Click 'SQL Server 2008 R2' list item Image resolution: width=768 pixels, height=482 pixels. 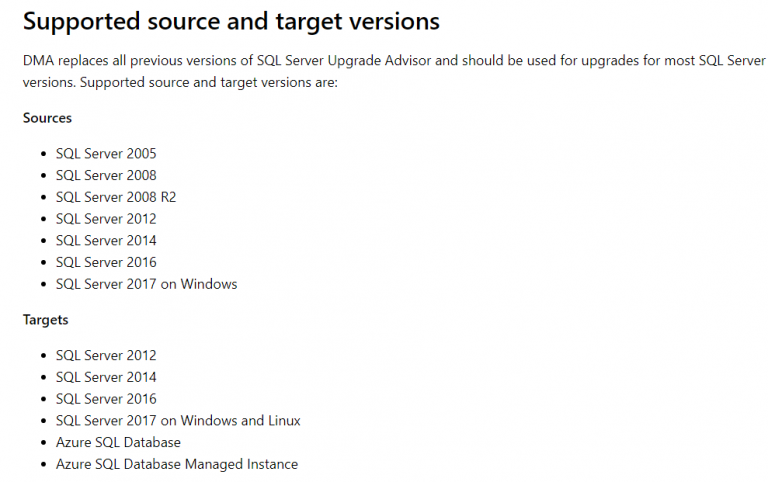116,197
